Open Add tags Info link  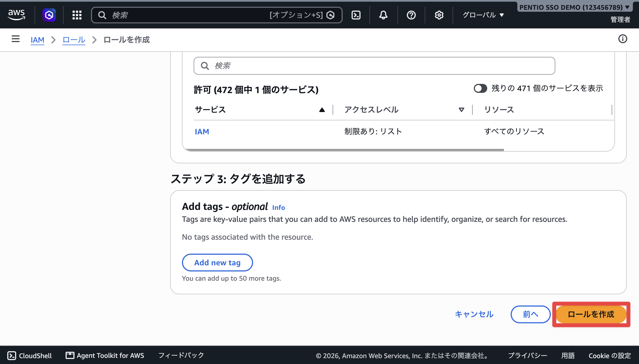[278, 208]
